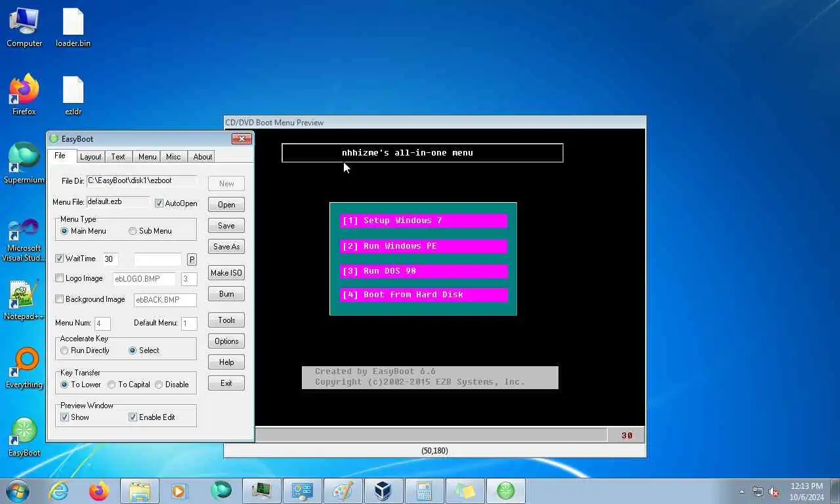Click the Save As button
The height and width of the screenshot is (504, 840).
pos(226,247)
